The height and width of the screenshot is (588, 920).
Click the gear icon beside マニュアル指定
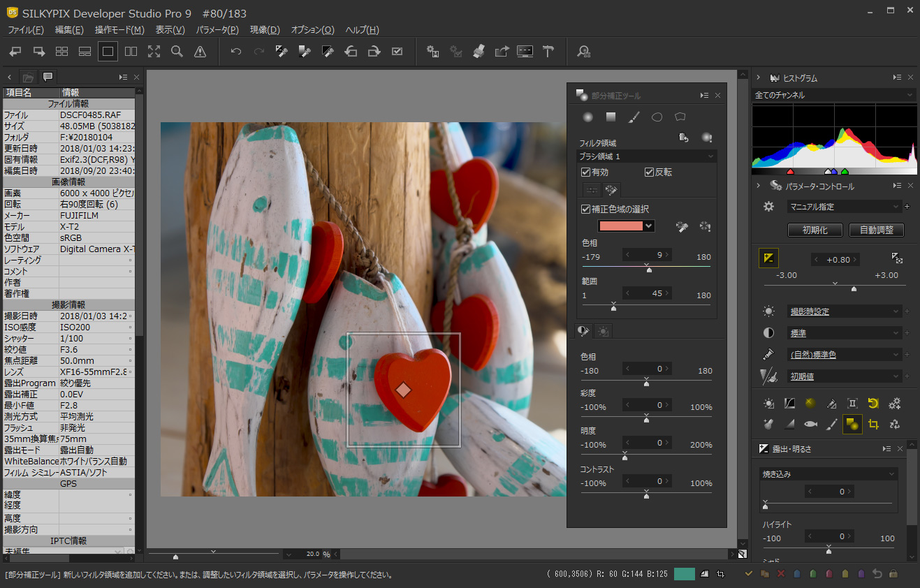coord(769,207)
